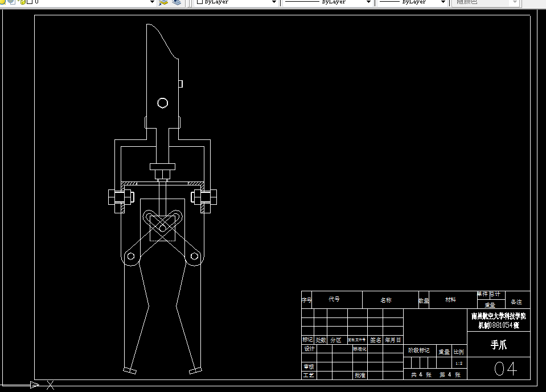Select the 批准 label

pos(360,376)
